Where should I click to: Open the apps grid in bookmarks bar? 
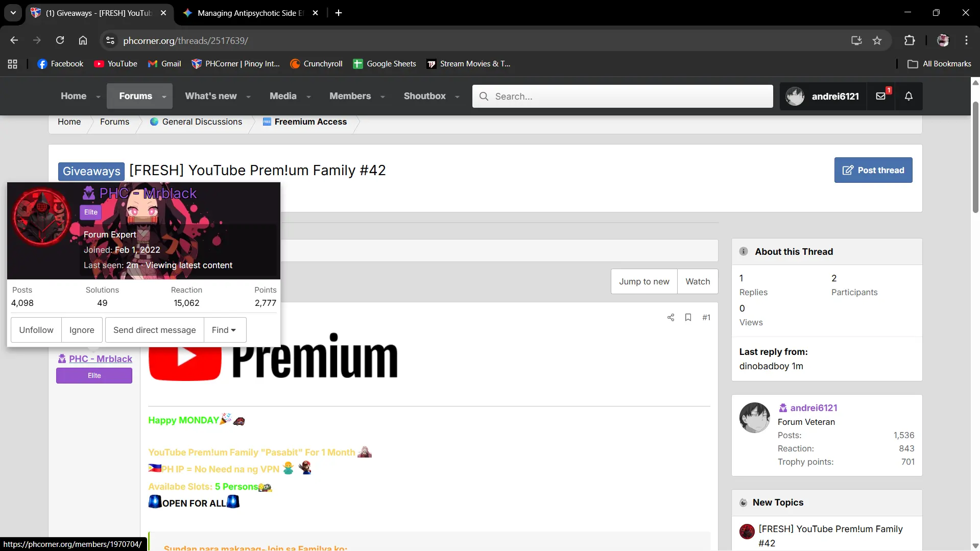[x=13, y=64]
